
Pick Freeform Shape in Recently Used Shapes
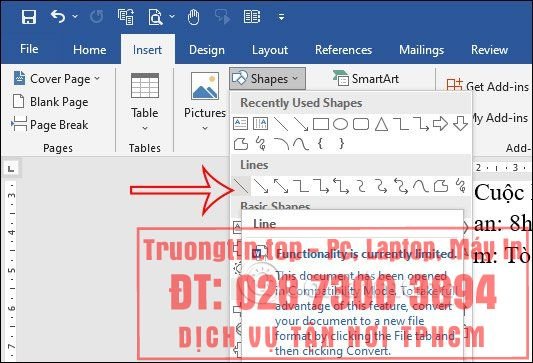241,144
